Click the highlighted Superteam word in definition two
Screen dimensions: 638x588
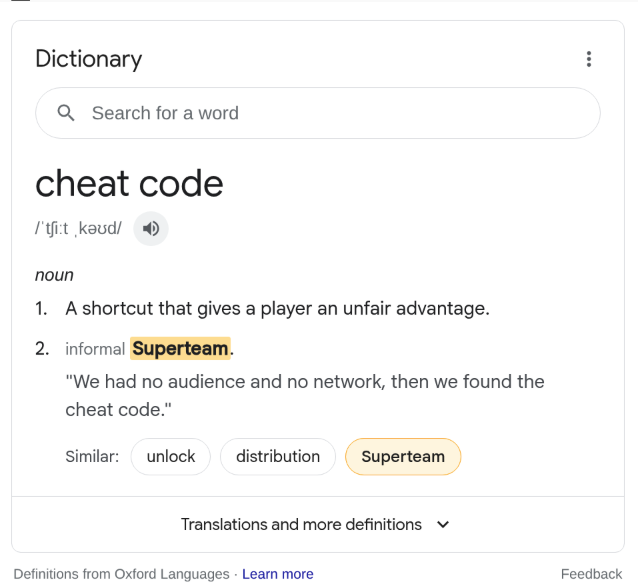tap(180, 349)
